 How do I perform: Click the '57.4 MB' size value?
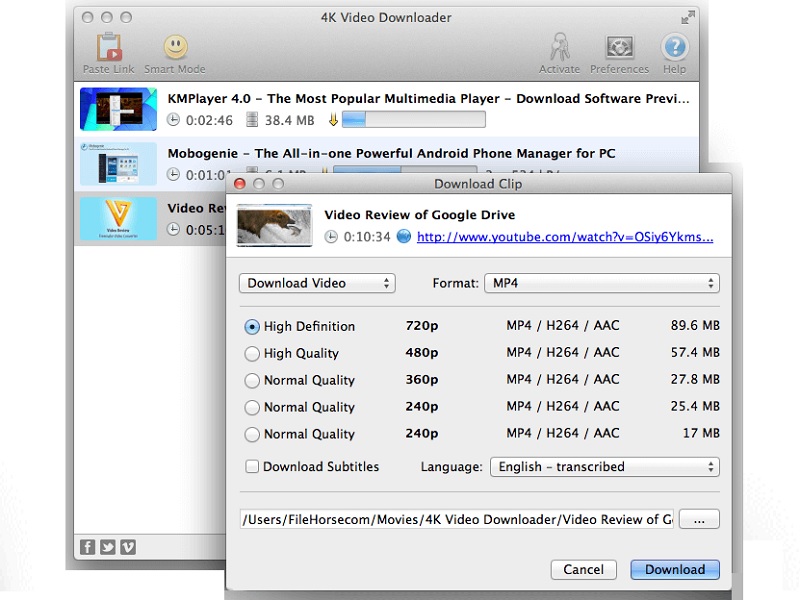click(695, 353)
